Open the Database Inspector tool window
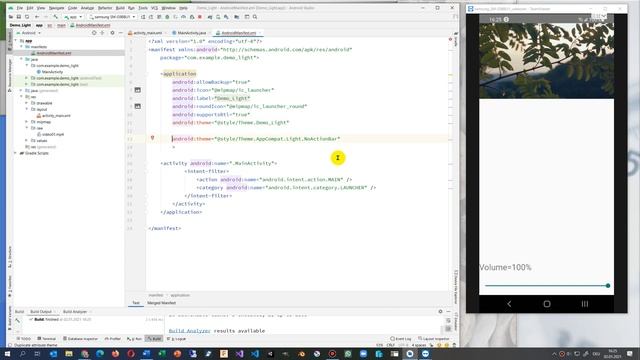The height and width of the screenshot is (360, 640). click(x=80, y=338)
